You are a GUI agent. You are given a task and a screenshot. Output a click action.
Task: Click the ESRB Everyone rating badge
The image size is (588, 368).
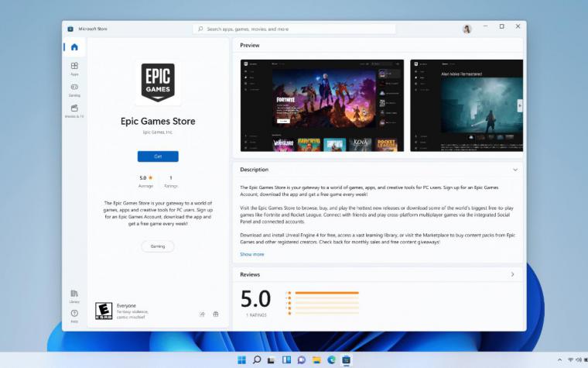tap(104, 311)
